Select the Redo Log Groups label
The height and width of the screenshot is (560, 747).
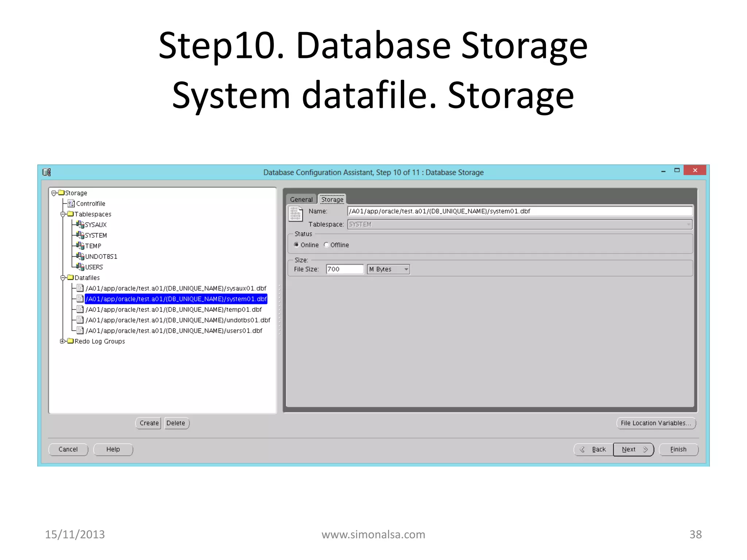tap(100, 341)
